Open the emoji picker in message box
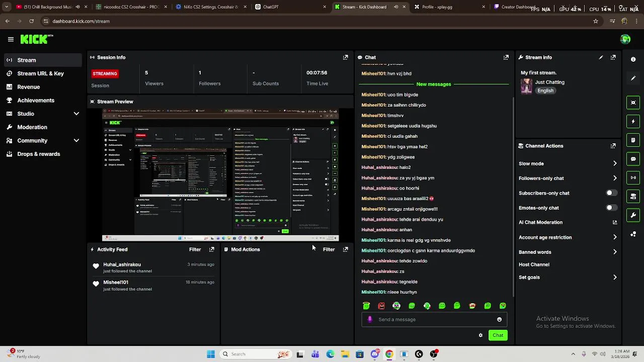The width and height of the screenshot is (644, 362). point(499,319)
